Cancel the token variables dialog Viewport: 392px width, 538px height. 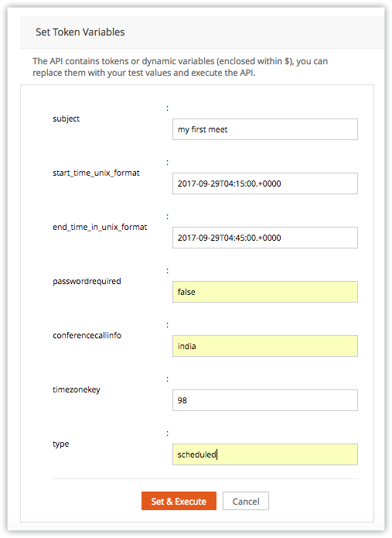point(246,501)
